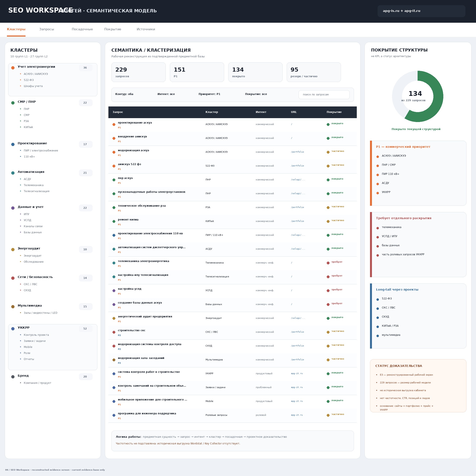Viewport: 476px width, 476px height.
Task: Click green покрыто status dot for проектирование аскуэ
Action: 328,124
